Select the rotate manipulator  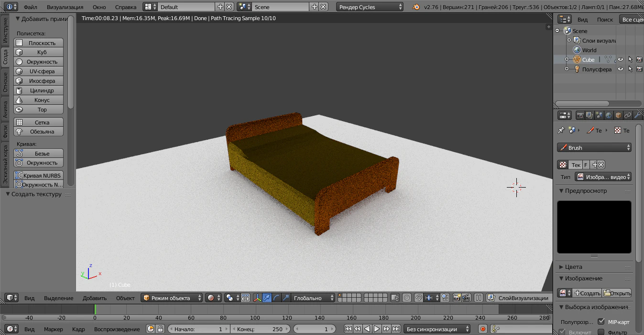277,298
